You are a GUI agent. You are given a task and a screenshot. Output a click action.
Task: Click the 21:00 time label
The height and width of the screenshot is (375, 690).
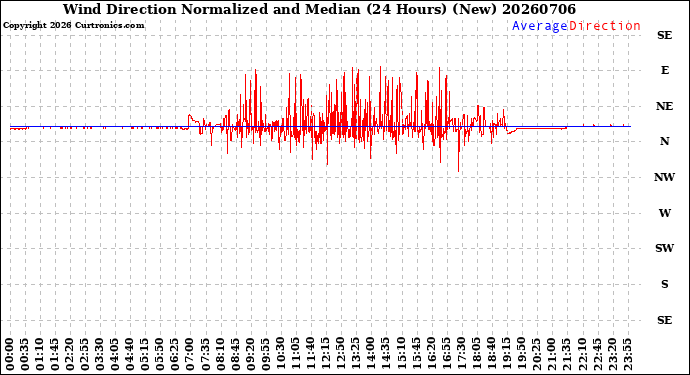(x=553, y=355)
